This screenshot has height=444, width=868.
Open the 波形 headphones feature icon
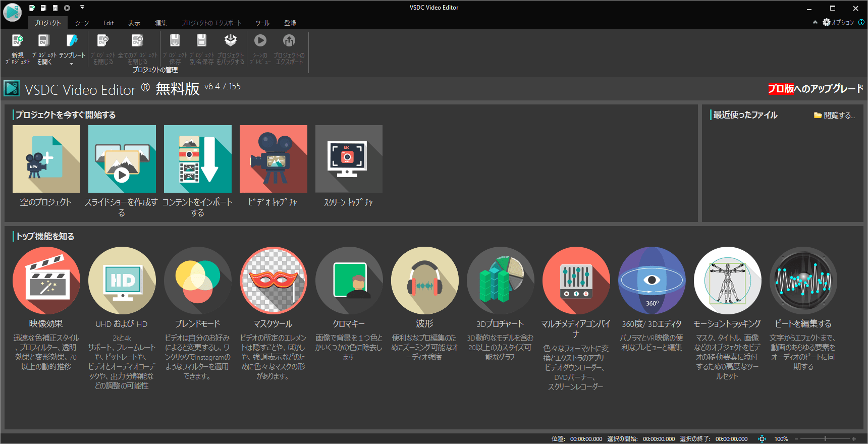pyautogui.click(x=425, y=281)
